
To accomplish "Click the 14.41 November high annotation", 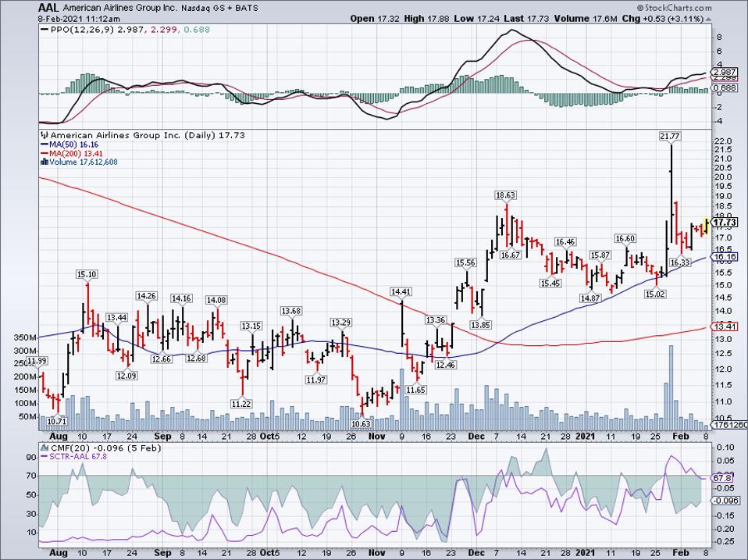I will [x=401, y=291].
